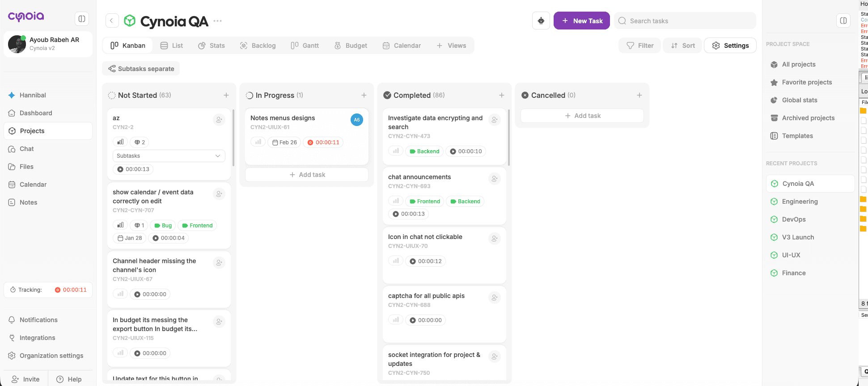Toggle the right panel collapse icon

tap(843, 21)
